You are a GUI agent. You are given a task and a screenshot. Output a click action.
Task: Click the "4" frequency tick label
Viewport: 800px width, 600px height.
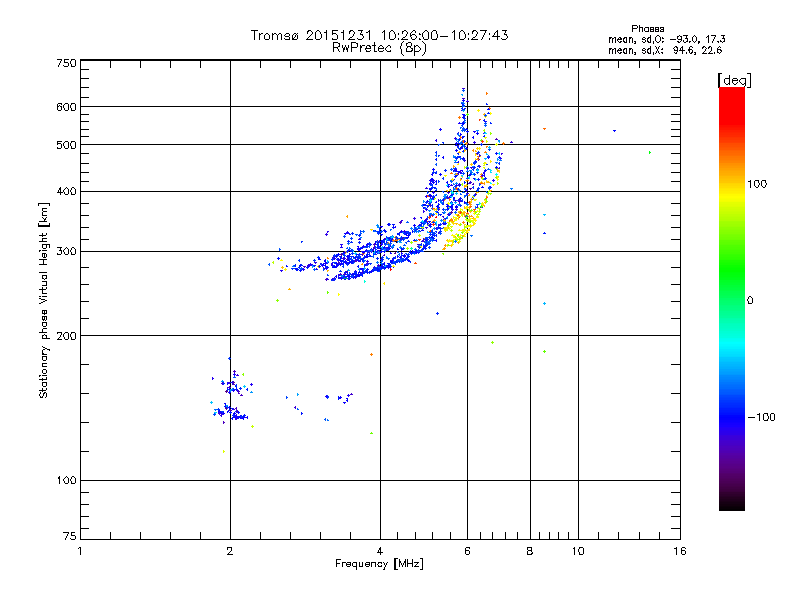pos(380,551)
